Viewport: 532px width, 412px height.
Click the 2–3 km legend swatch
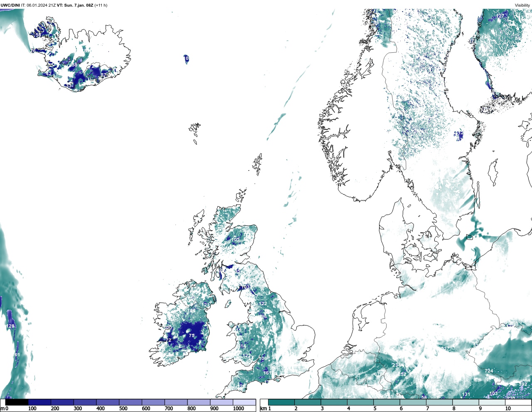point(308,402)
